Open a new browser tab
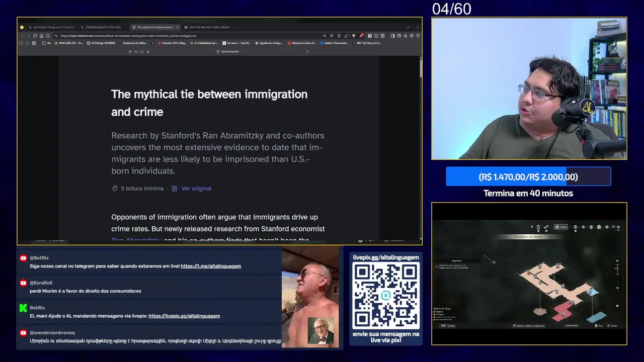 pos(237,27)
